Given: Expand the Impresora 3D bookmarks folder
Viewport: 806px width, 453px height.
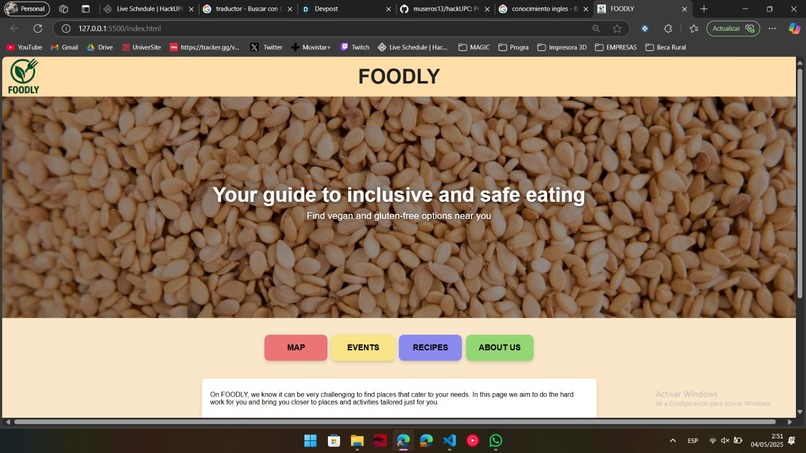Looking at the screenshot, I should 562,47.
